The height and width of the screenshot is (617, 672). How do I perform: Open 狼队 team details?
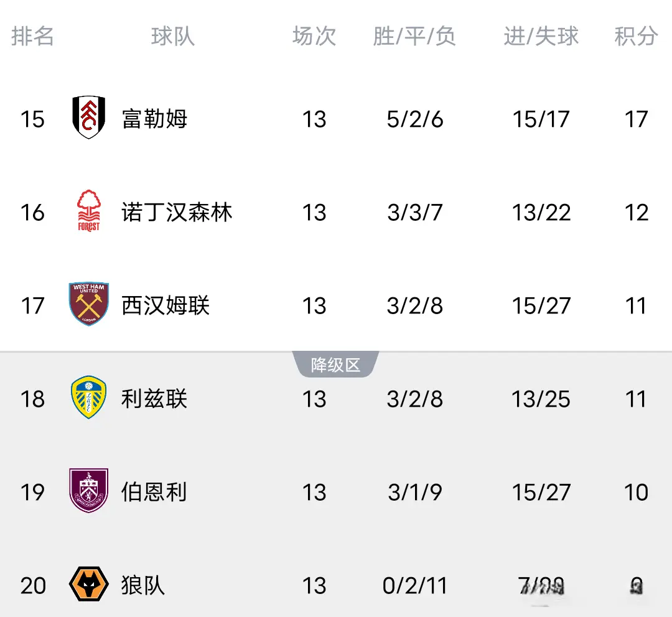coord(143,585)
